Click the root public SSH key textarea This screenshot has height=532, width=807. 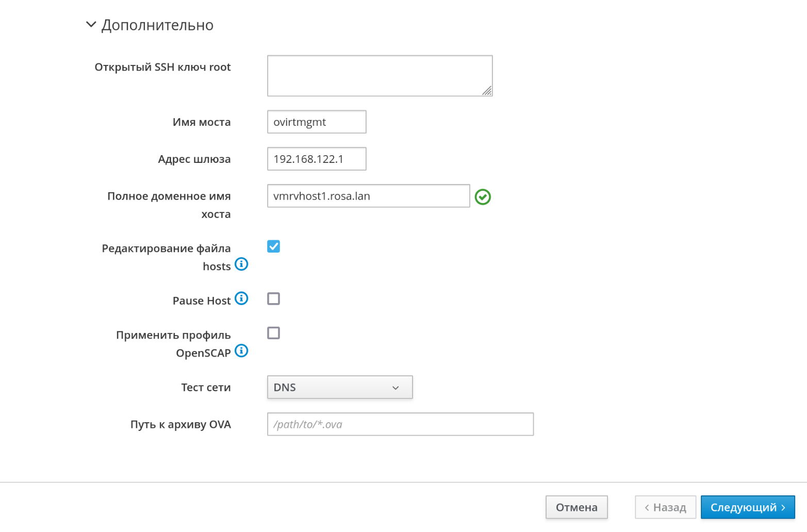click(x=380, y=76)
